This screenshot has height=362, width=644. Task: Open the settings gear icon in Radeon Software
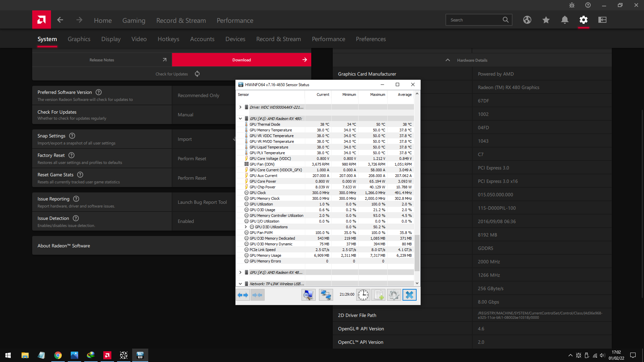tap(584, 20)
